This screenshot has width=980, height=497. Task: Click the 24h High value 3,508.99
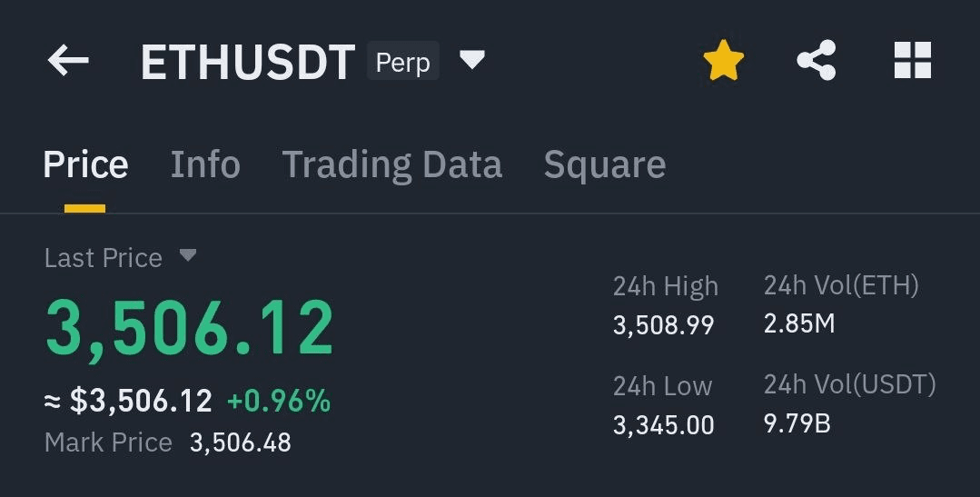[x=663, y=325]
